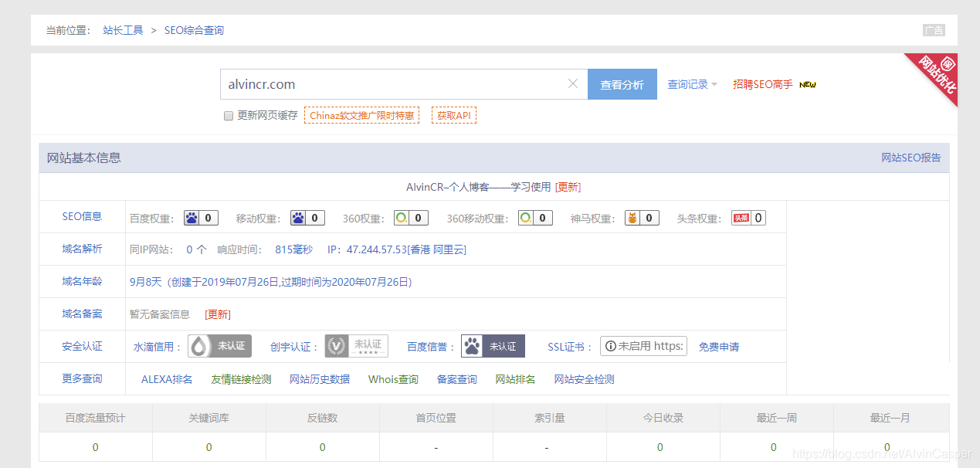
Task: Open the 网站SEO报告 link
Action: [911, 158]
